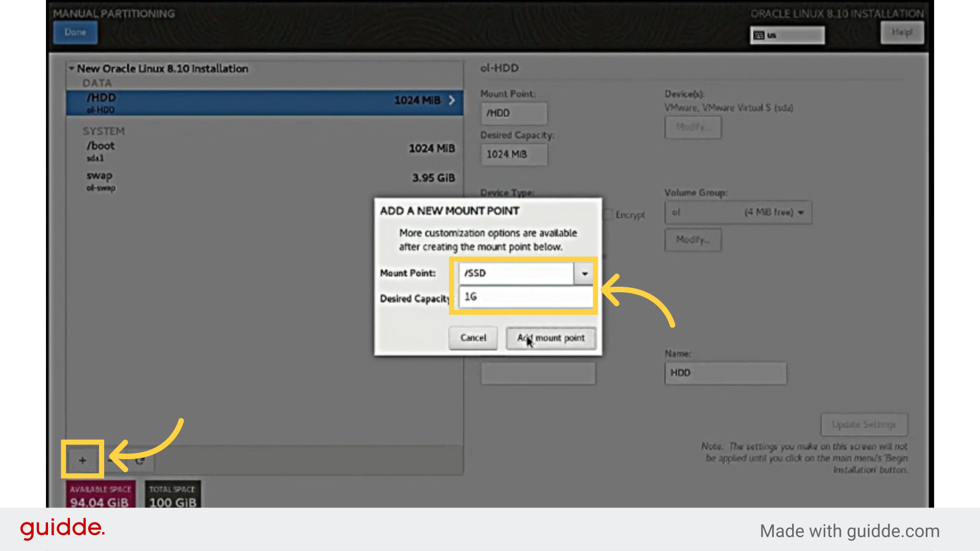This screenshot has width=980, height=551.
Task: Click the guidde logo
Action: (62, 529)
